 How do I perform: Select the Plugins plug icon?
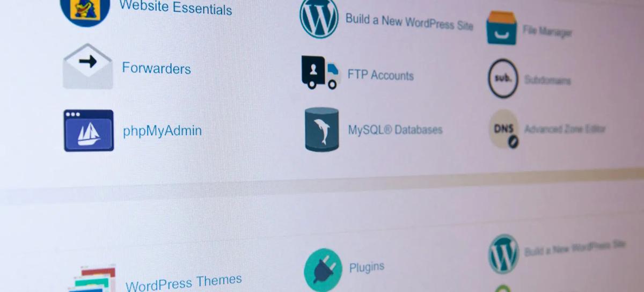click(x=323, y=270)
